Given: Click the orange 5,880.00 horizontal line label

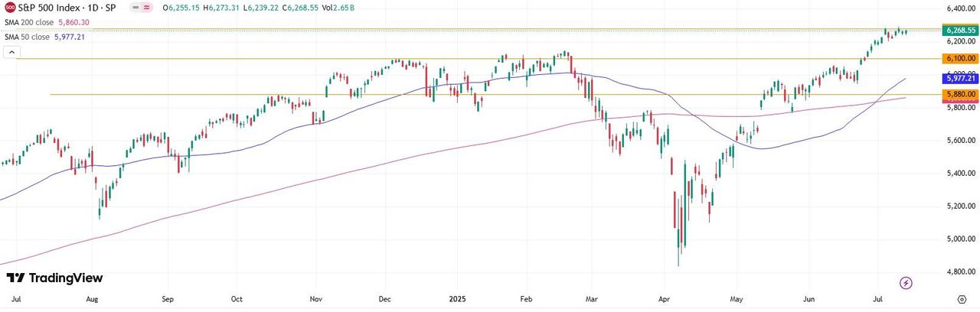Looking at the screenshot, I should tap(960, 94).
